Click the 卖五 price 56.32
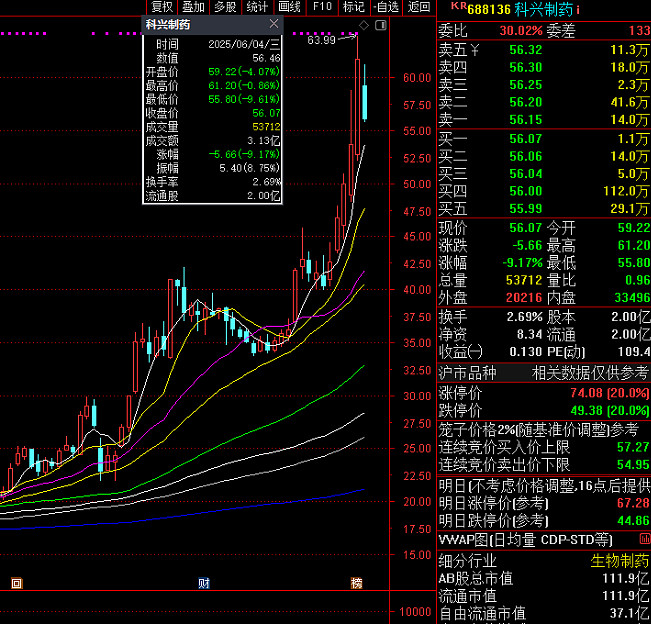This screenshot has width=651, height=624. 526,49
